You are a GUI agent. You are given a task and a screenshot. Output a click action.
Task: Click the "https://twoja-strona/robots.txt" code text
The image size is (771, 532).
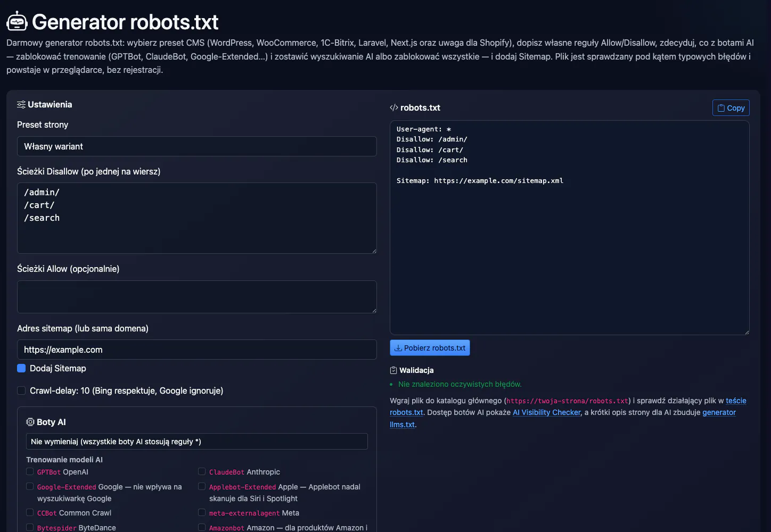click(568, 401)
